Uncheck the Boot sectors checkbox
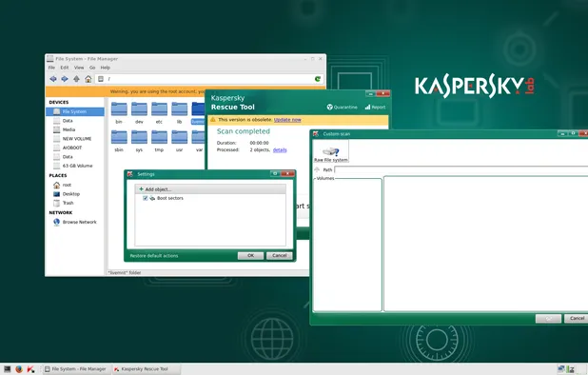The image size is (588, 375). (x=146, y=198)
